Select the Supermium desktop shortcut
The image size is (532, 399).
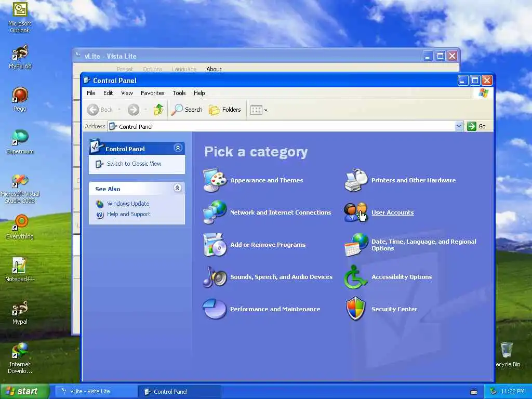tap(20, 142)
